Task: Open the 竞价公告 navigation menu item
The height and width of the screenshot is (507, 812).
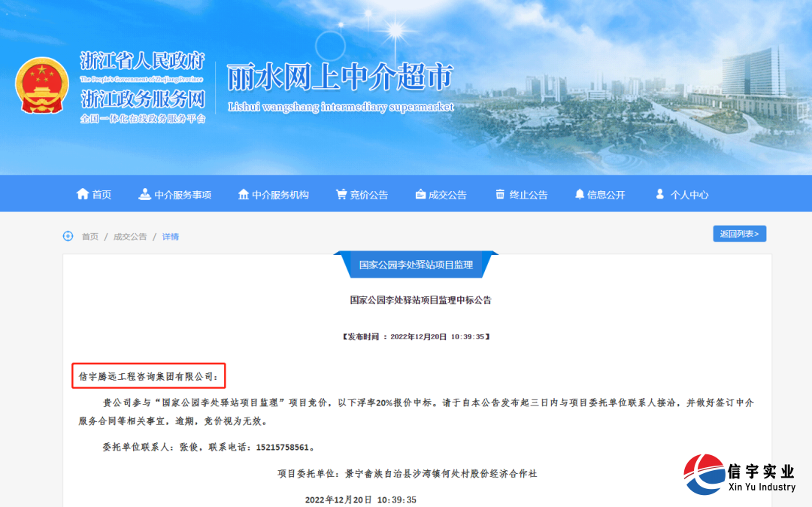Action: pos(368,193)
